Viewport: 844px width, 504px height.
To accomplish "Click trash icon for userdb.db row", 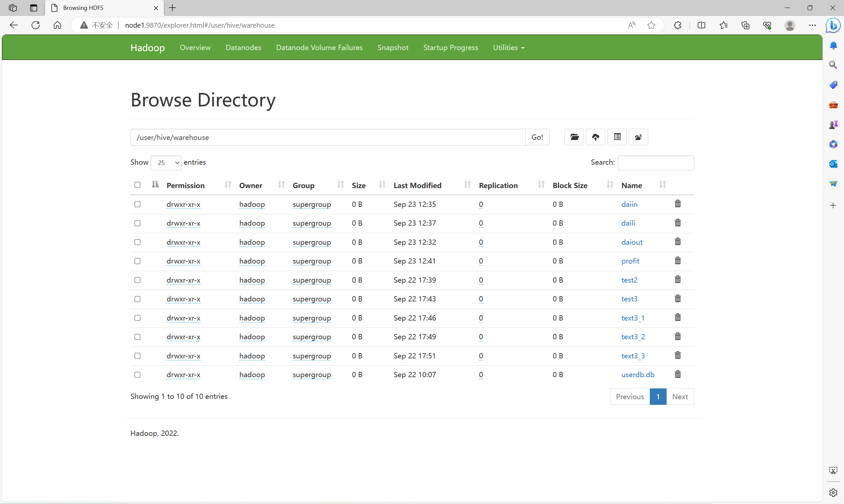I will [x=678, y=374].
